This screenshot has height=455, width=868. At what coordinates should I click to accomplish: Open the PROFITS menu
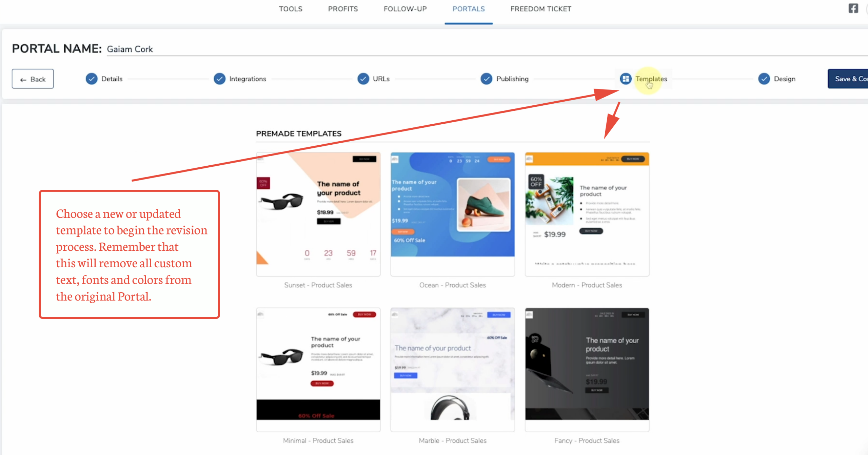coord(343,9)
